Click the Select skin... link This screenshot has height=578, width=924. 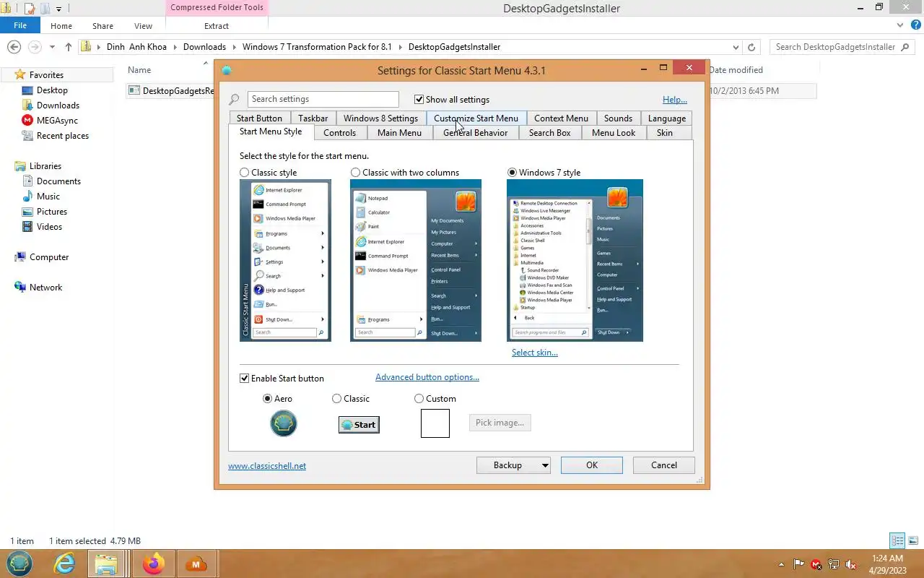click(x=535, y=353)
